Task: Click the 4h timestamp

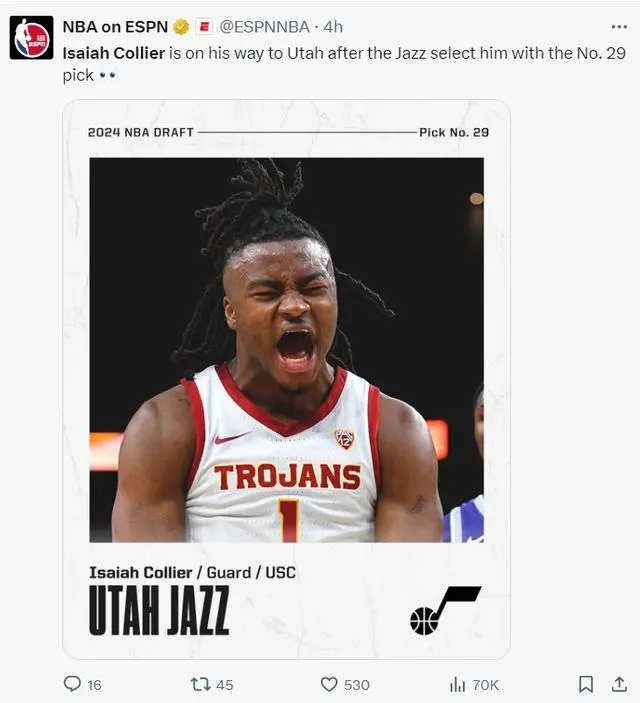Action: tap(333, 27)
